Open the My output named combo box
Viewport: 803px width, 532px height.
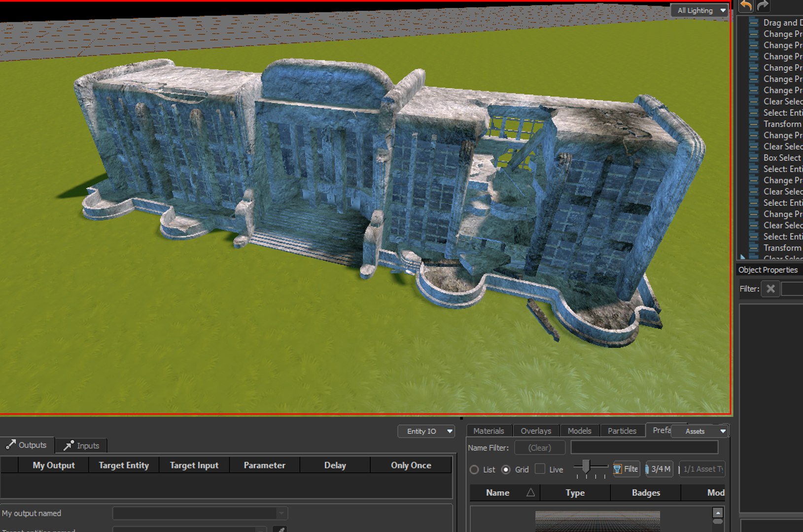pos(200,513)
